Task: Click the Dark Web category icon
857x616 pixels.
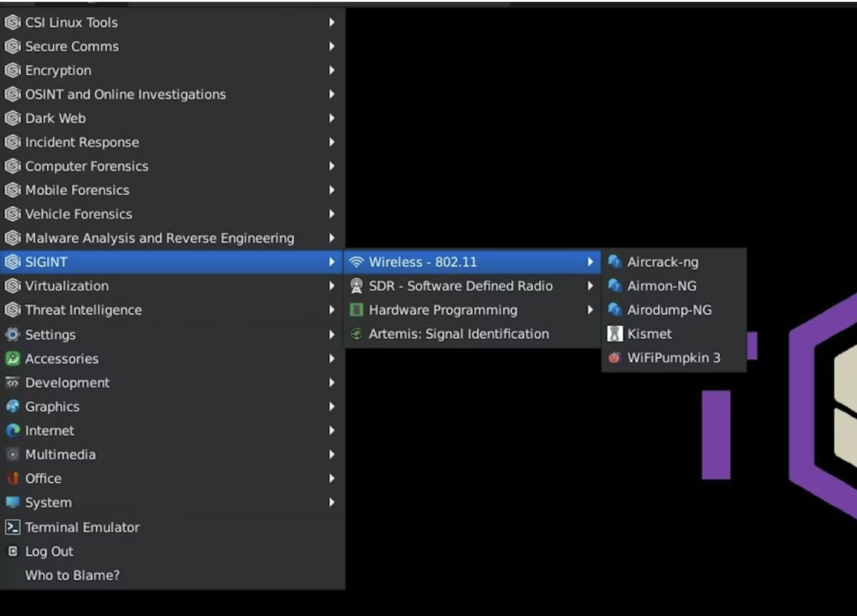Action: 13,118
